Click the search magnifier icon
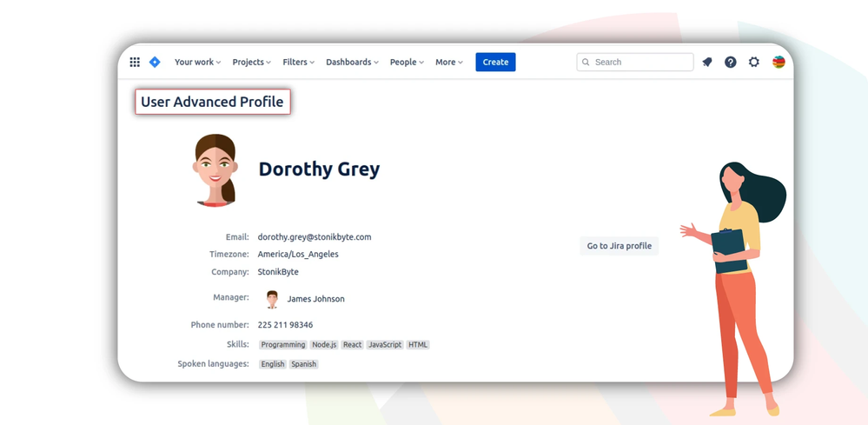 point(586,62)
